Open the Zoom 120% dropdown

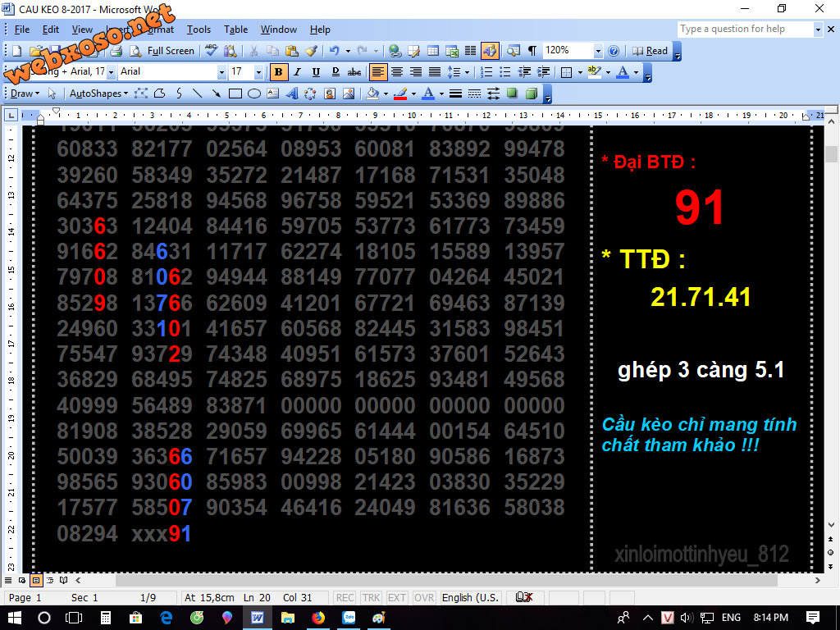coord(598,51)
